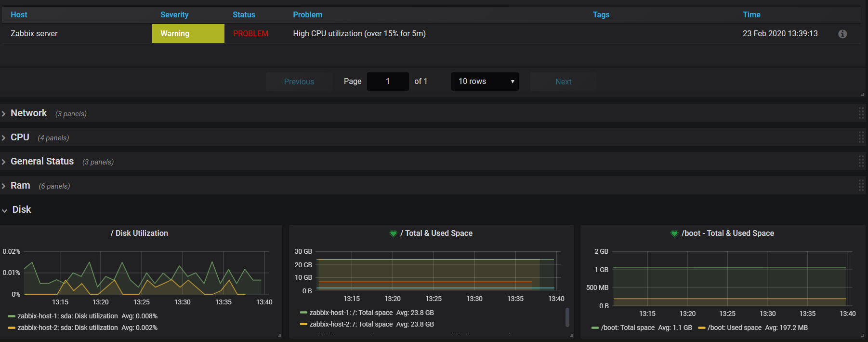Image resolution: width=868 pixels, height=342 pixels.
Task: Click the info icon in the problem row
Action: pos(842,34)
